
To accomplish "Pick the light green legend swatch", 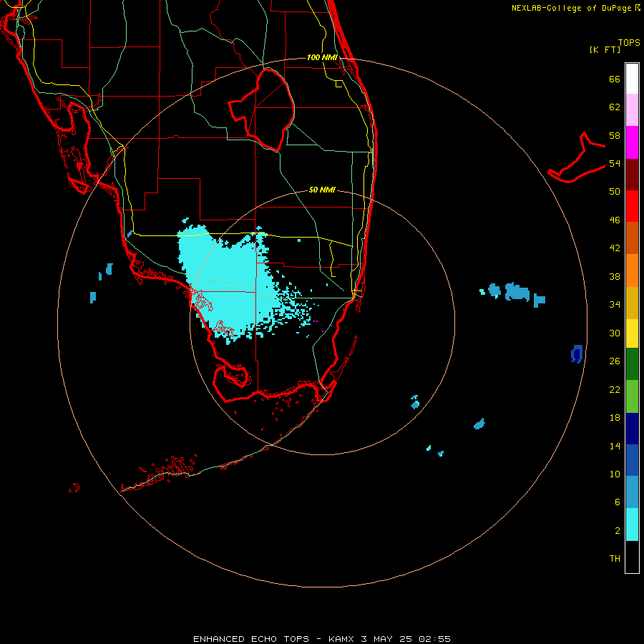I will click(x=632, y=396).
